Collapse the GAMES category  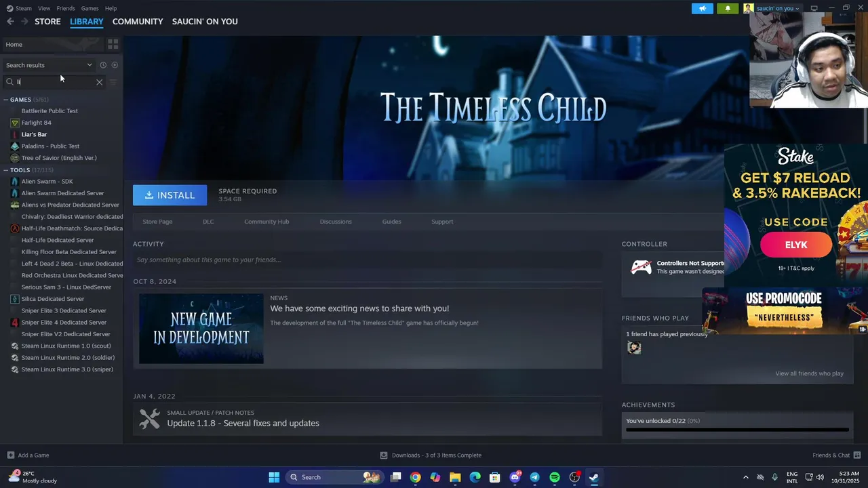(6, 100)
